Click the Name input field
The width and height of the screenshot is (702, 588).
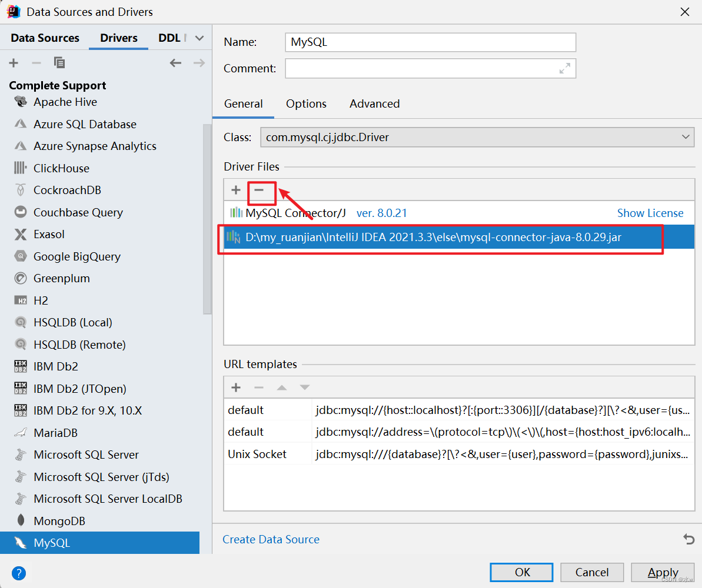coord(430,42)
